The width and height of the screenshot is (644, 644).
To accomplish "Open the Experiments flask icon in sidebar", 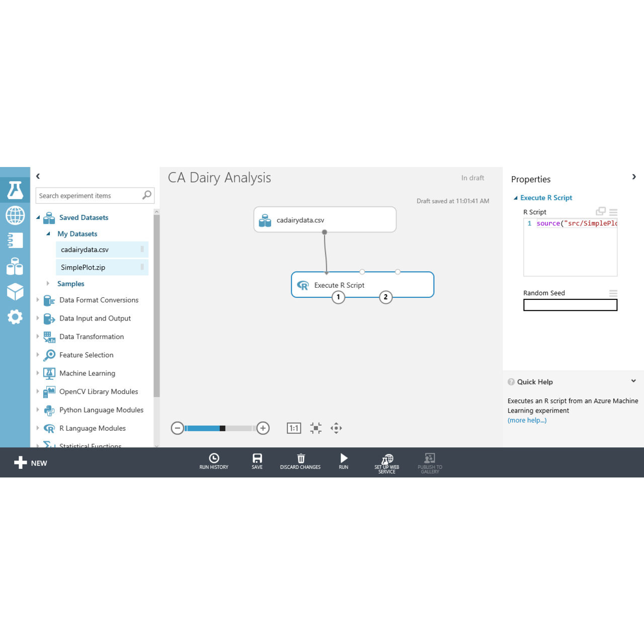I will click(x=15, y=190).
